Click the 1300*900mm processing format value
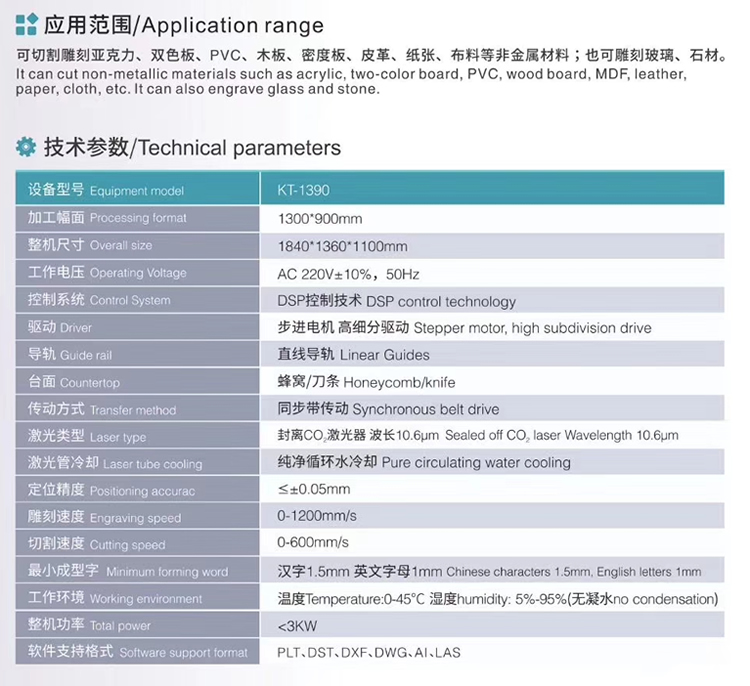The height and width of the screenshot is (686, 750). click(319, 218)
